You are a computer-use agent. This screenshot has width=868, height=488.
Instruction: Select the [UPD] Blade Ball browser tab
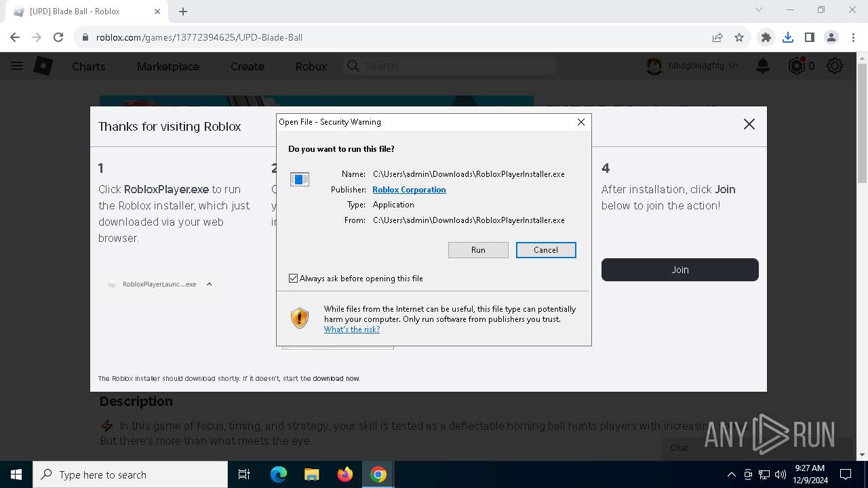pos(86,12)
